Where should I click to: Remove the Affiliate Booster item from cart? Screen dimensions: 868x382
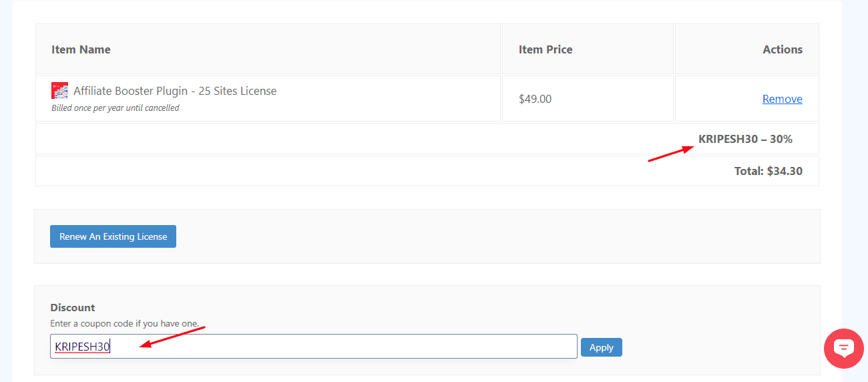click(782, 99)
